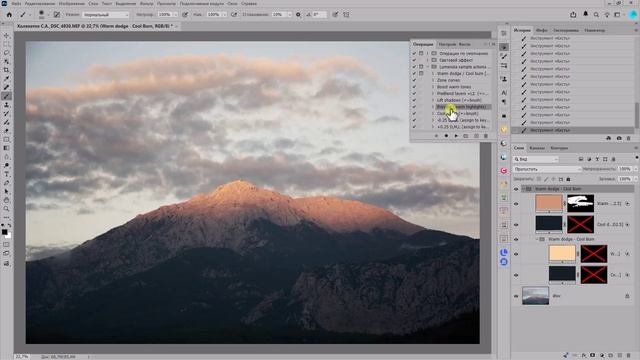Screen dimensions: 640x360
Task: Open the layer blend mode dropdown
Action: point(547,169)
